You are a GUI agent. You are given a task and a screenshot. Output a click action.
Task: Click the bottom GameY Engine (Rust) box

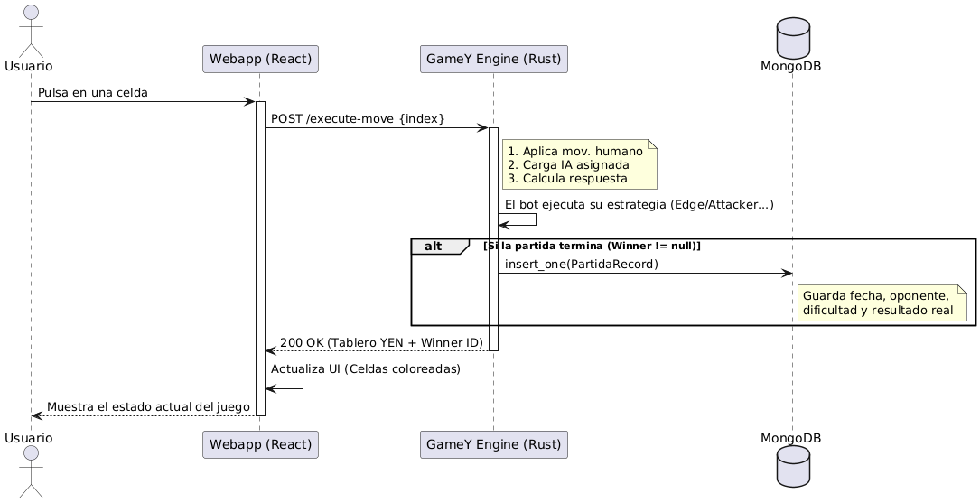(493, 445)
